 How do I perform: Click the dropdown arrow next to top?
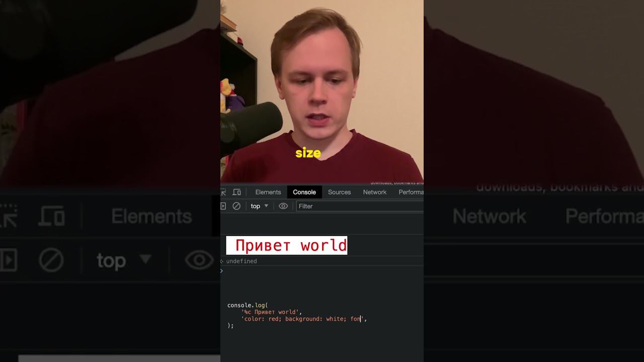[266, 206]
